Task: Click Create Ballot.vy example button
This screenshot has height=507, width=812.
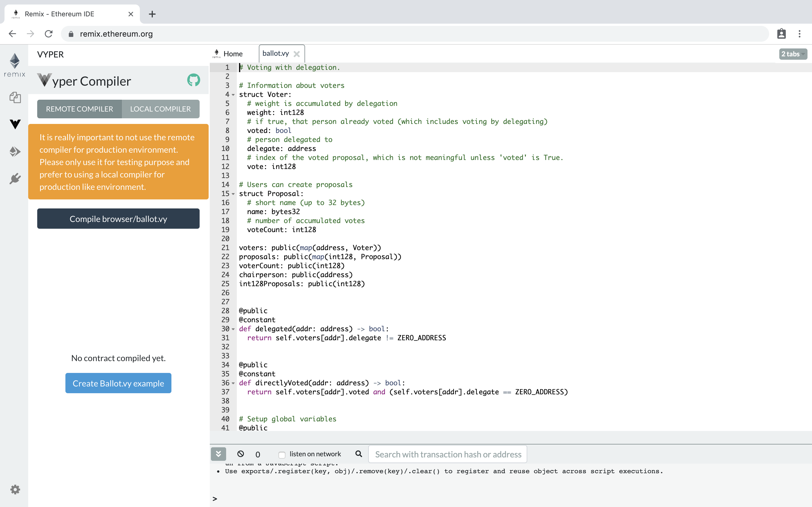Action: pos(118,383)
